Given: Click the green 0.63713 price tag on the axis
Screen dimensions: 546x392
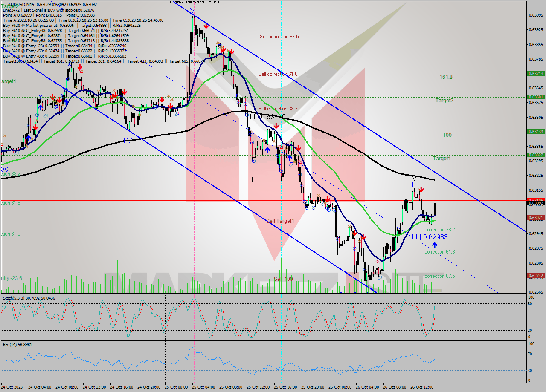Looking at the screenshot, I should (x=535, y=72).
